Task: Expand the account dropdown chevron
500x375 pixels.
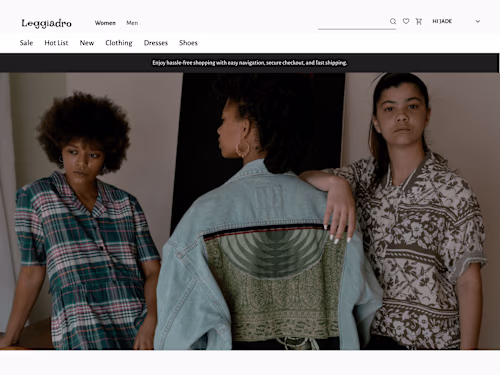Action: (478, 21)
